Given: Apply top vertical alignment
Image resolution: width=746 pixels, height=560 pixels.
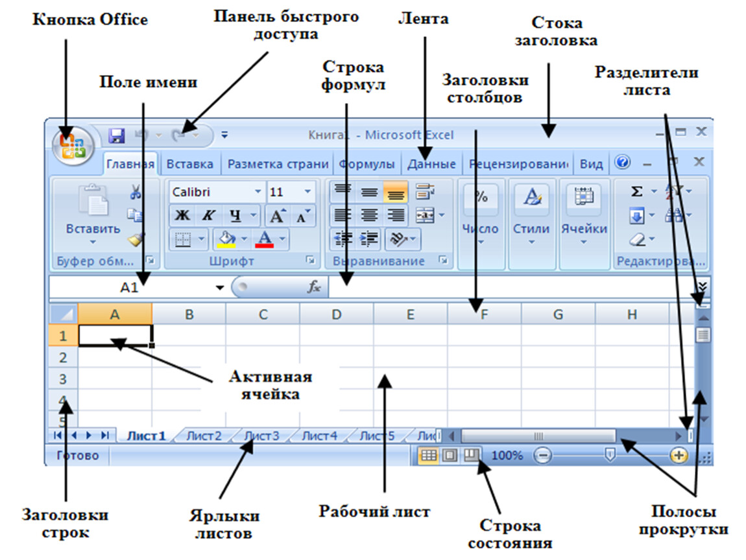Looking at the screenshot, I should (343, 191).
